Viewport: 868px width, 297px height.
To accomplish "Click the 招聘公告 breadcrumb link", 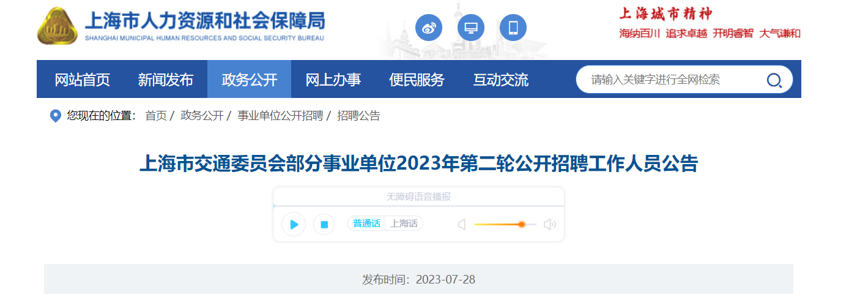I will pyautogui.click(x=358, y=116).
